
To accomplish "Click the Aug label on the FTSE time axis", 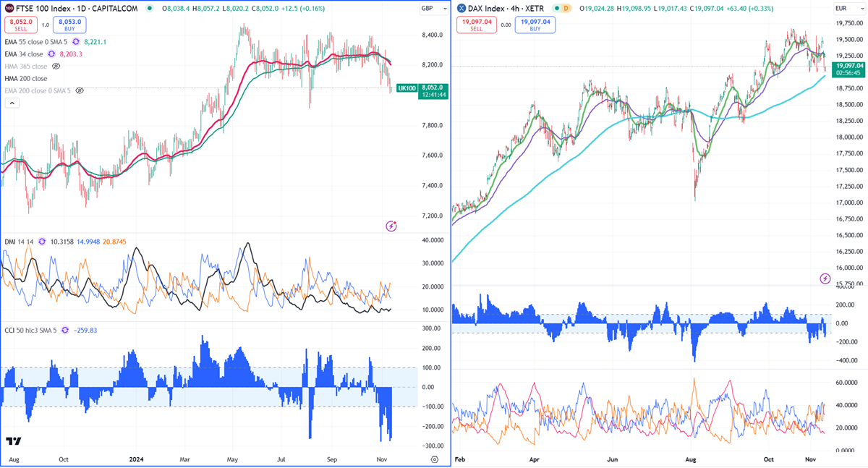I will tap(14, 459).
